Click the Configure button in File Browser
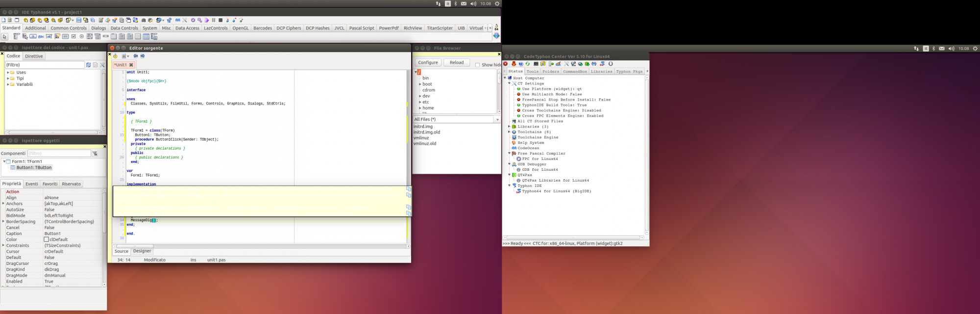980x314 pixels. (428, 63)
